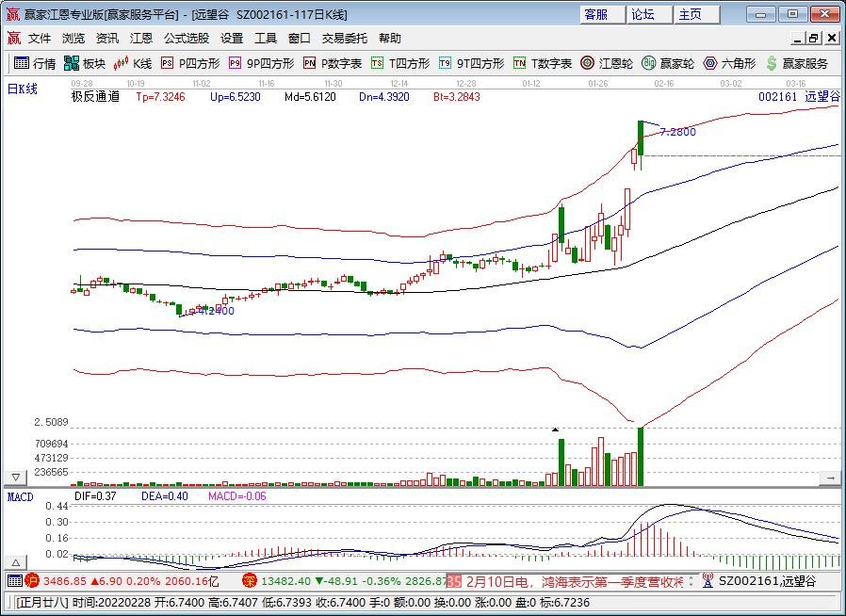Screen dimensions: 846x616
Task: Close the inner chart window
Action: (832, 39)
